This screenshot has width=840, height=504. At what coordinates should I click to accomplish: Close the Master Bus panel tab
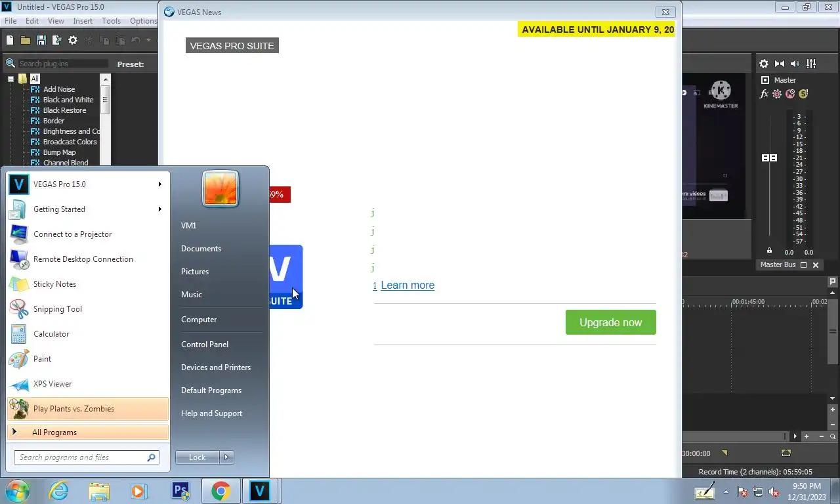816,265
